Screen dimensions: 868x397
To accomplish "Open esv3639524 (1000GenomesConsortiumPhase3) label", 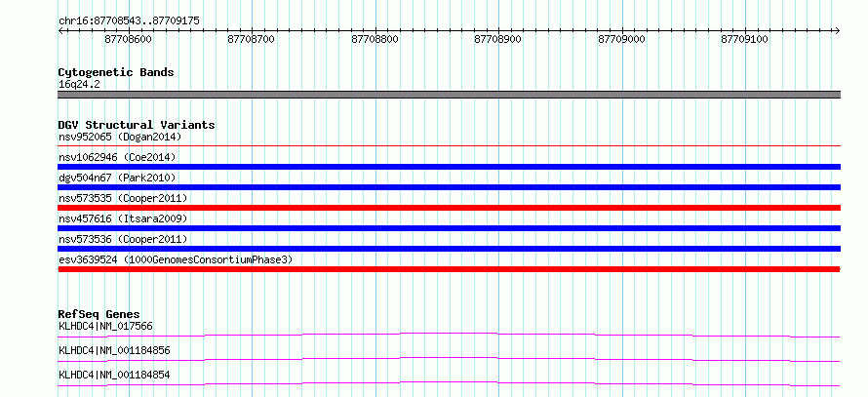I will [x=176, y=259].
